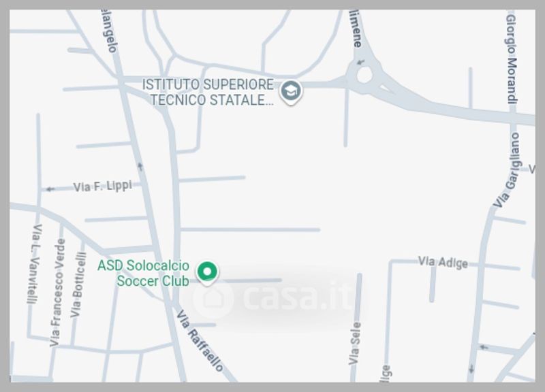The image size is (545, 392).
Task: Select the Via Garigliano street label
Action: [x=508, y=169]
